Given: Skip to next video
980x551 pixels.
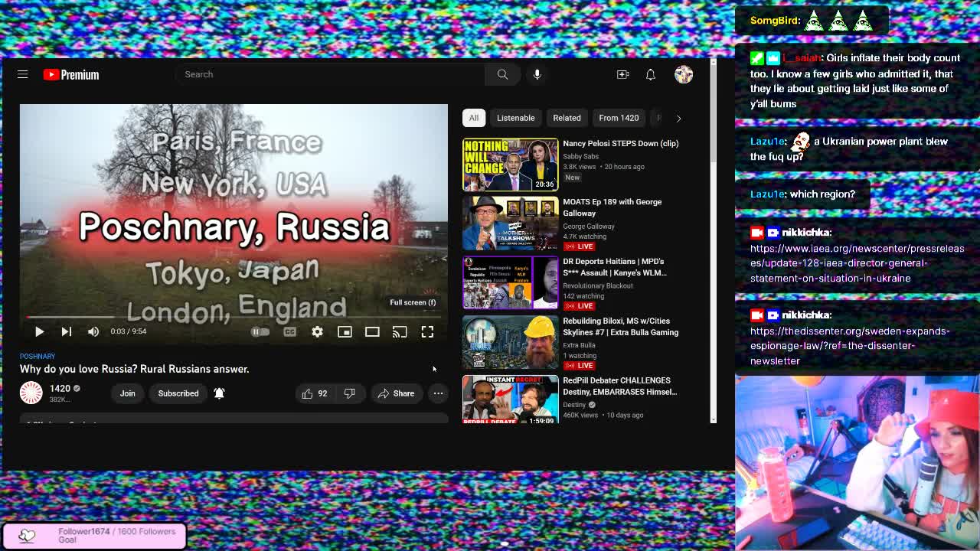Looking at the screenshot, I should click(67, 331).
